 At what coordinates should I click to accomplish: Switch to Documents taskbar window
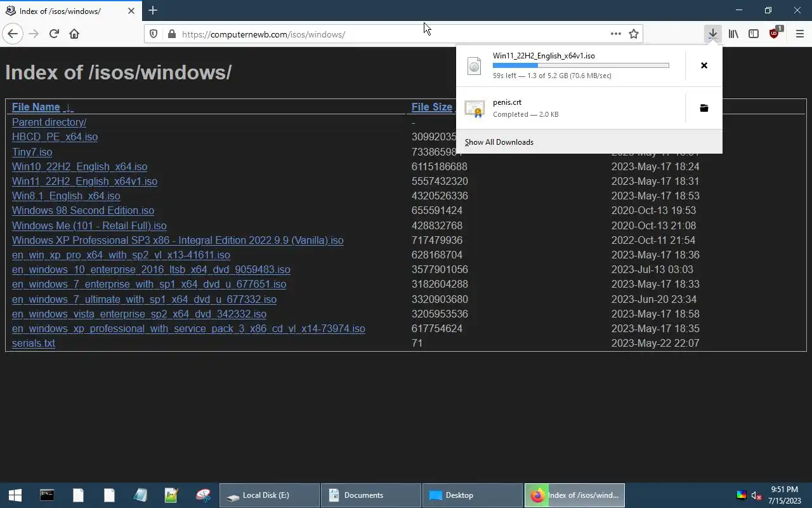(x=370, y=495)
